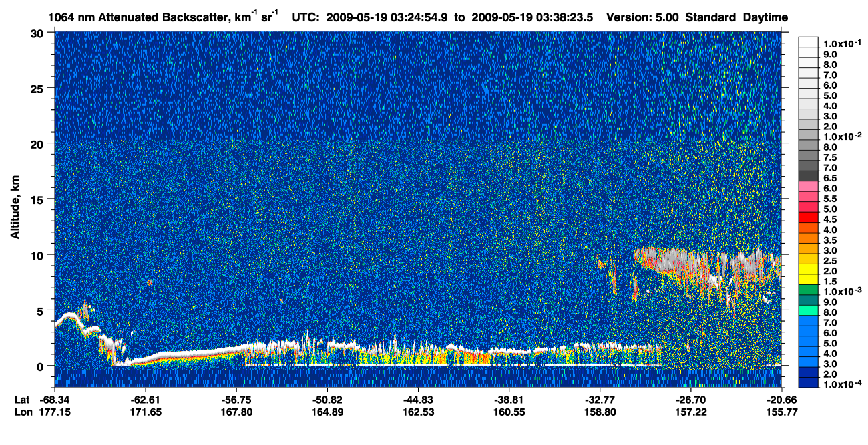Click the latitude value '-44.83'
This screenshot has height=445, width=868.
(418, 400)
